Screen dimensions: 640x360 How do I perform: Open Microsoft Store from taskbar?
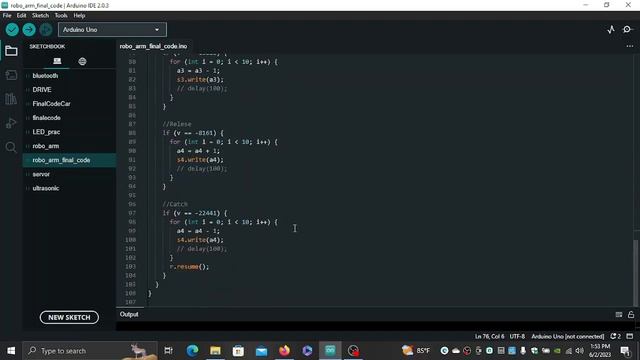pos(238,351)
